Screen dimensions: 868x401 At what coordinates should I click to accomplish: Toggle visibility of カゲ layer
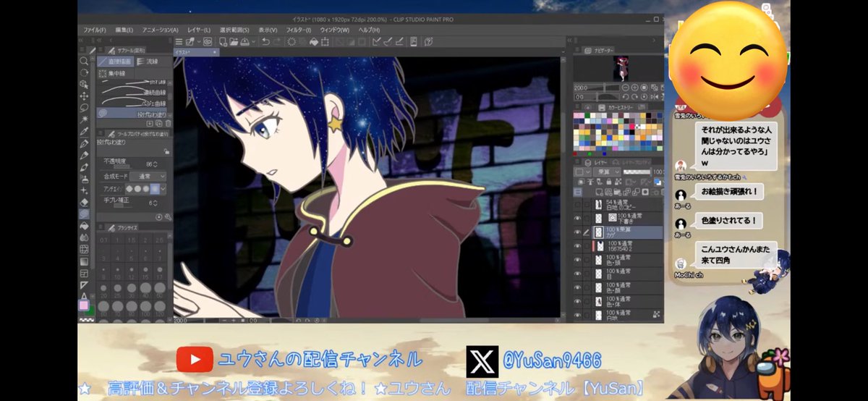pos(578,232)
